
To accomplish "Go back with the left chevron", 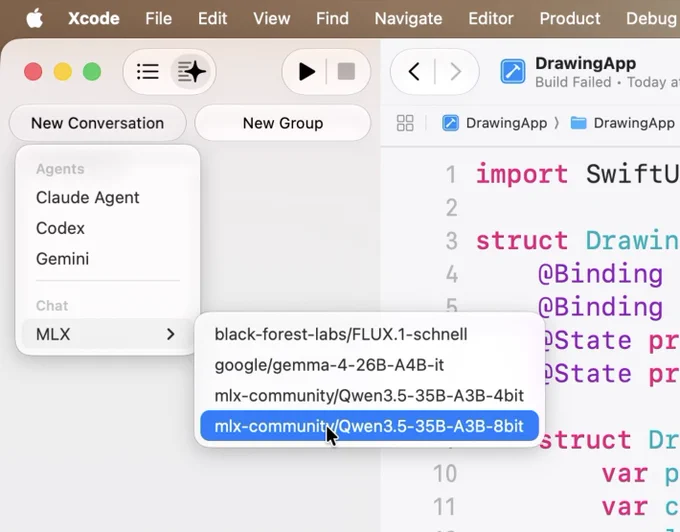I will 414,72.
